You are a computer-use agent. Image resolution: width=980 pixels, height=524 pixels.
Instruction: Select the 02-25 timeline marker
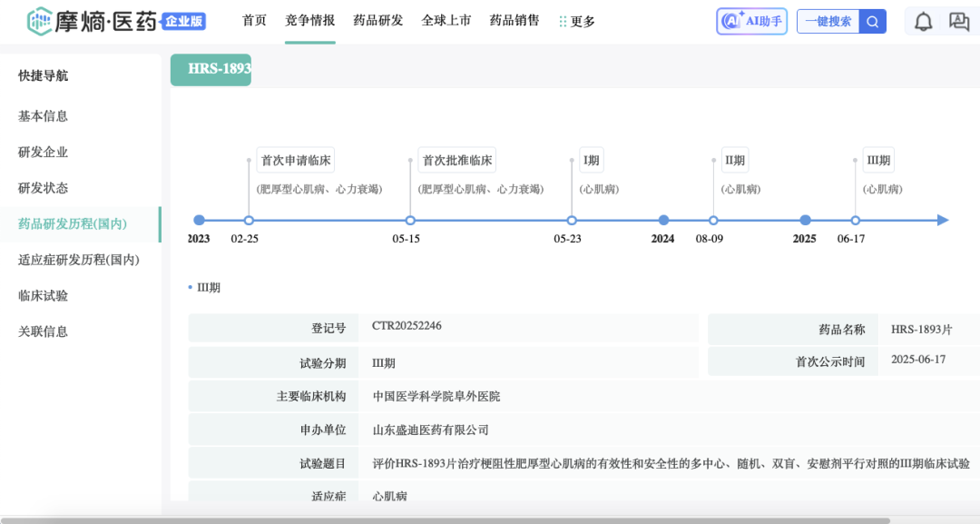tap(249, 220)
